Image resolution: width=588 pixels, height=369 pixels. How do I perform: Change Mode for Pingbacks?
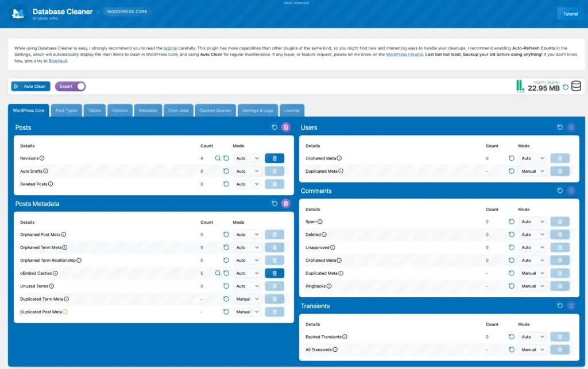point(532,286)
